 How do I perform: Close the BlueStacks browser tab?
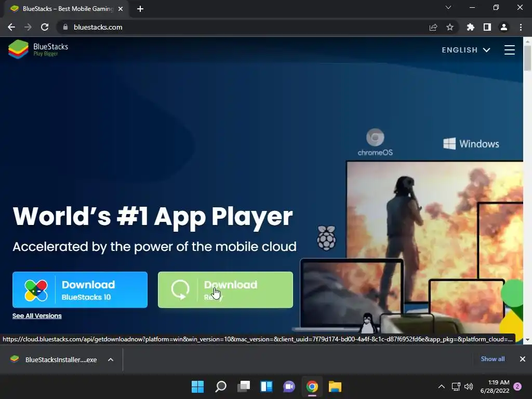click(121, 9)
